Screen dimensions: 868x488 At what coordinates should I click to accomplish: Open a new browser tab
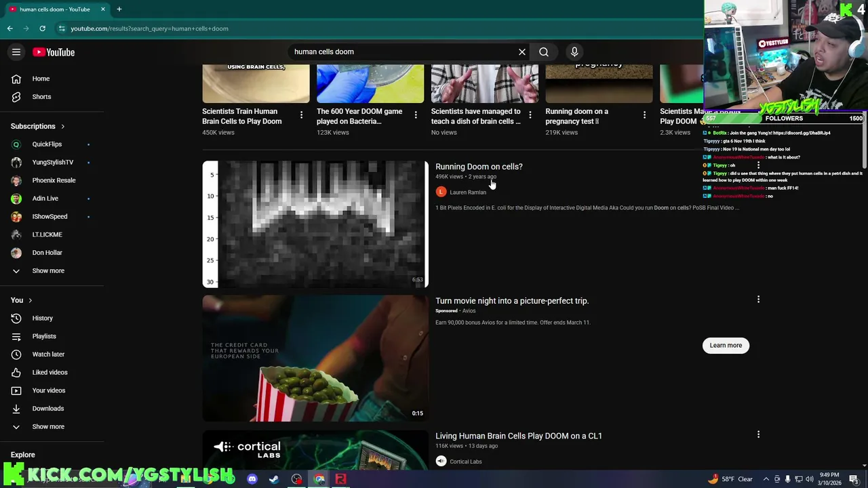(x=119, y=9)
